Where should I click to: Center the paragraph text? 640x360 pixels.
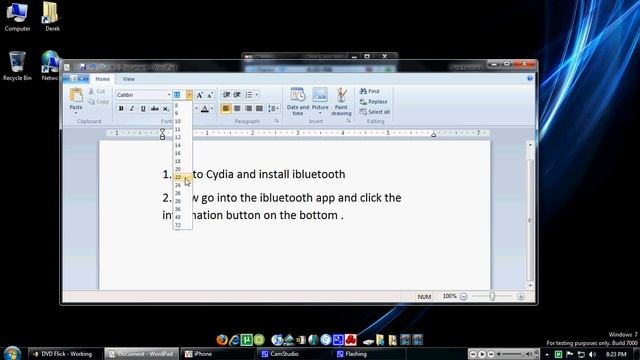tap(237, 109)
